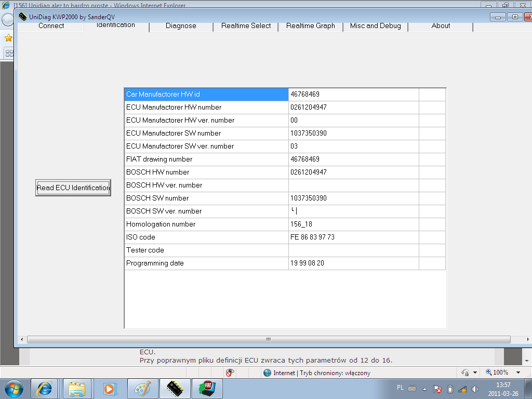Click the ECU HW ver. value 00
Viewport: 532px width, 399px height.
tap(294, 121)
